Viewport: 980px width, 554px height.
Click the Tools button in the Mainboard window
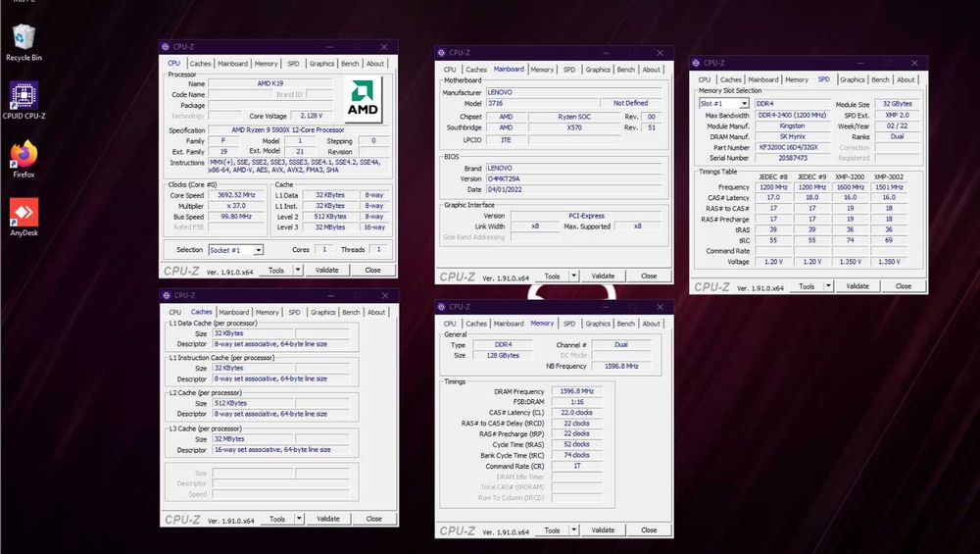pos(553,276)
